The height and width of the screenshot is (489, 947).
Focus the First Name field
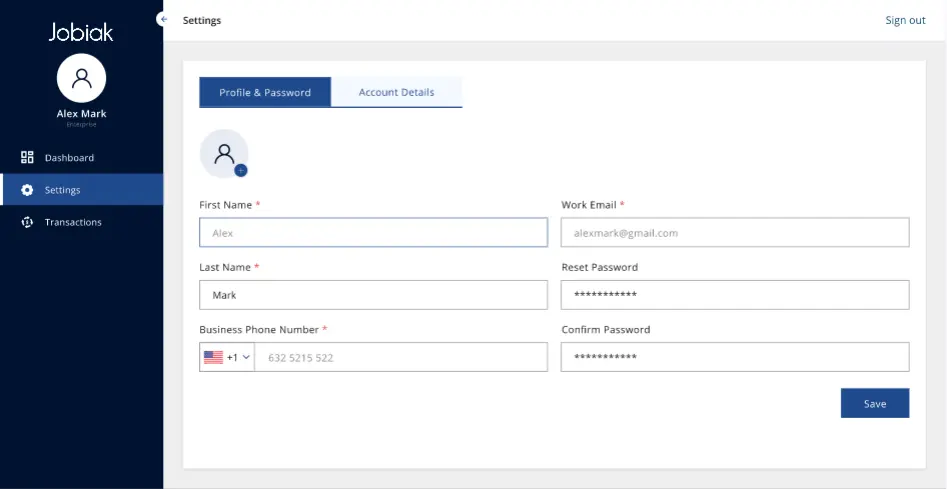[373, 232]
